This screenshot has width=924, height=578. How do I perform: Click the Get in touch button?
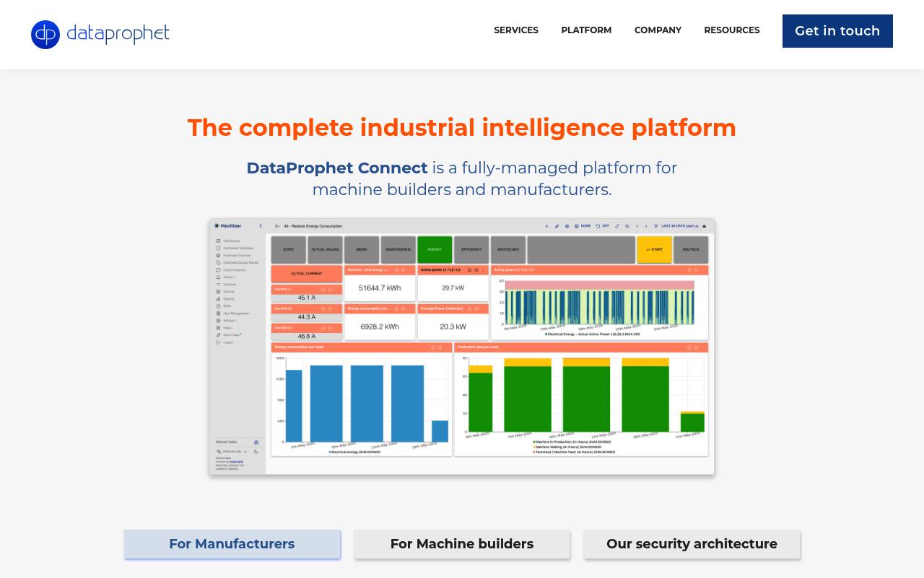(837, 31)
